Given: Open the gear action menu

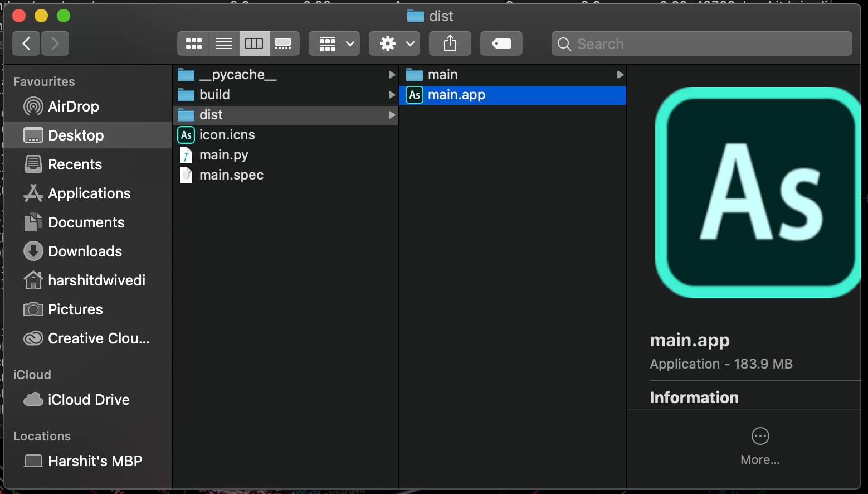Looking at the screenshot, I should tap(395, 43).
